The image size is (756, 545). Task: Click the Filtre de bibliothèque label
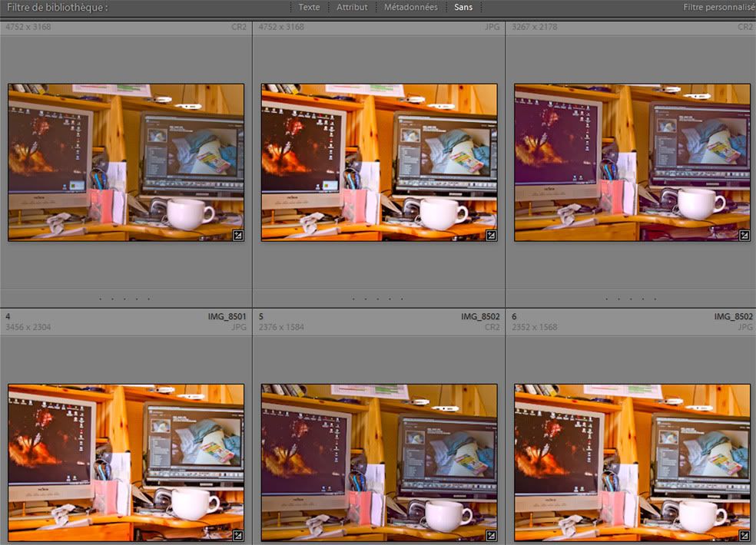pos(58,7)
